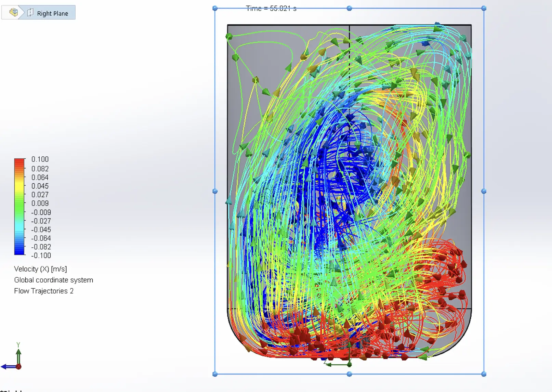Click the top-middle handle of the selection box

tap(349, 8)
